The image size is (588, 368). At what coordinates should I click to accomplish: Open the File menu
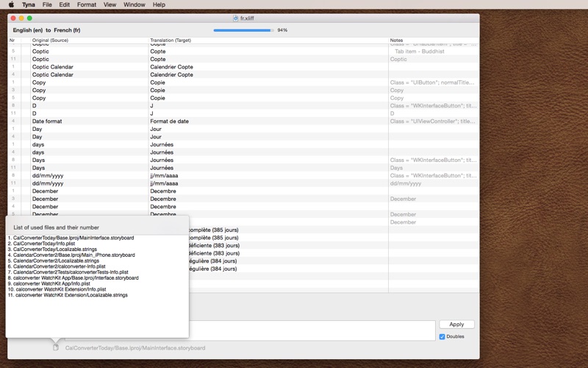(47, 4)
